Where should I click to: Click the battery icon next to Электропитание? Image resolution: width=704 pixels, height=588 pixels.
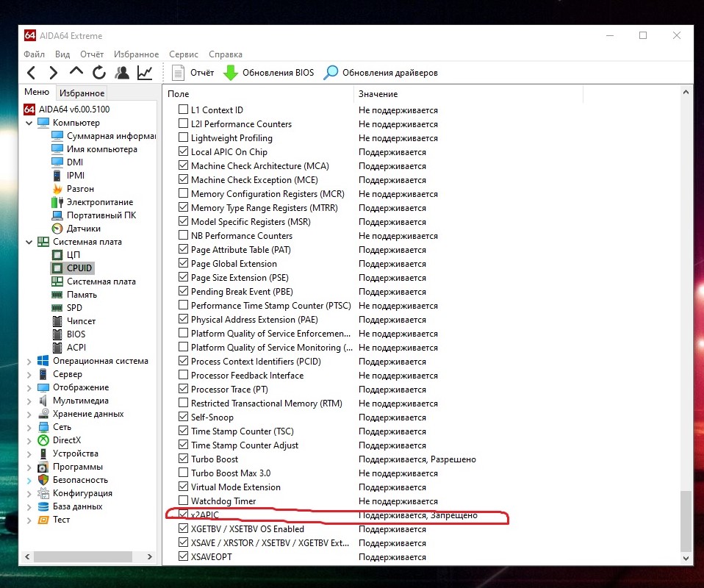tap(57, 202)
